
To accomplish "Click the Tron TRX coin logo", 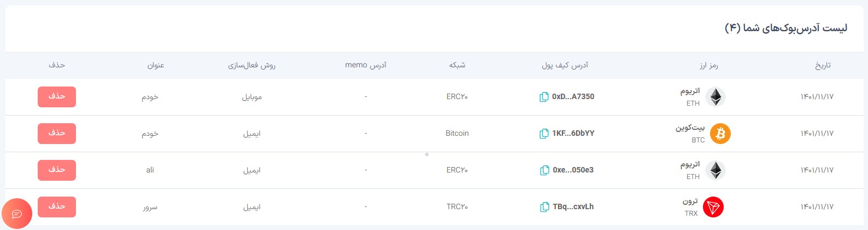I will click(713, 207).
